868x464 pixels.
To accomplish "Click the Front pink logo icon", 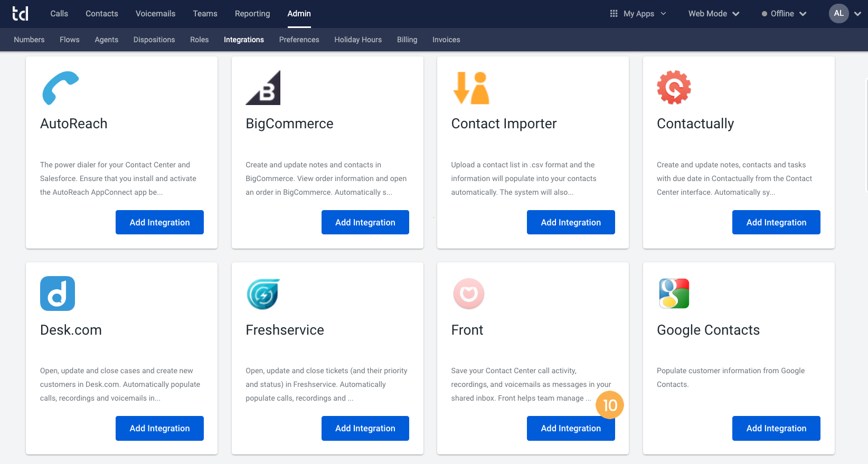I will click(x=469, y=293).
